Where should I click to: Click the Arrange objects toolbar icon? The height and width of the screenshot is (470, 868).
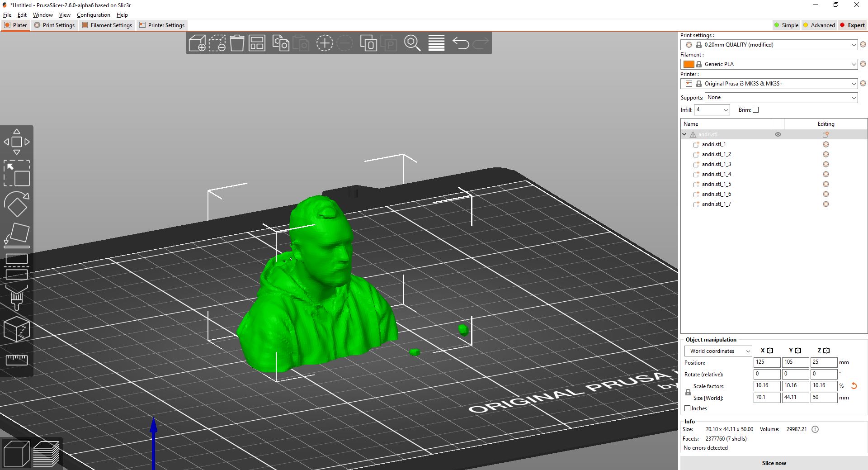pos(257,43)
